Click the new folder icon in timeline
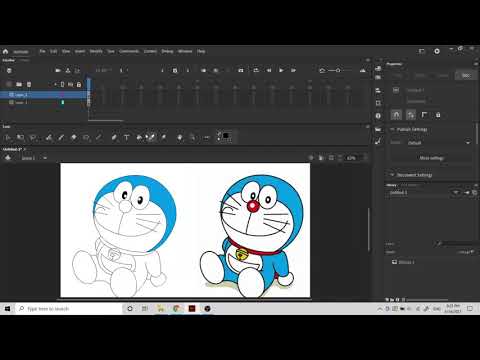 (x=19, y=84)
